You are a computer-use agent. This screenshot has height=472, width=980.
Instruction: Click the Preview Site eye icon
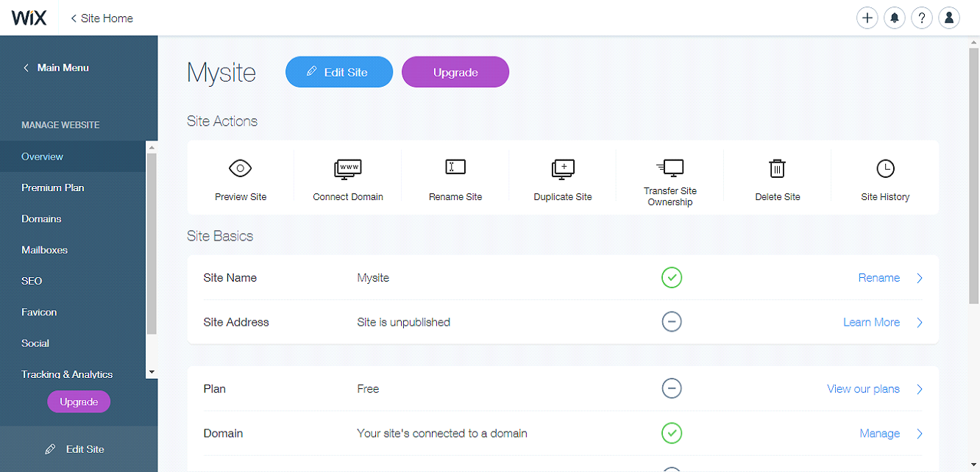[x=241, y=168]
